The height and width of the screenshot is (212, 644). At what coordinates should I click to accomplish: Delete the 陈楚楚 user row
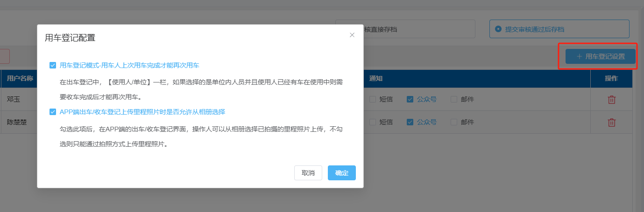click(x=611, y=123)
